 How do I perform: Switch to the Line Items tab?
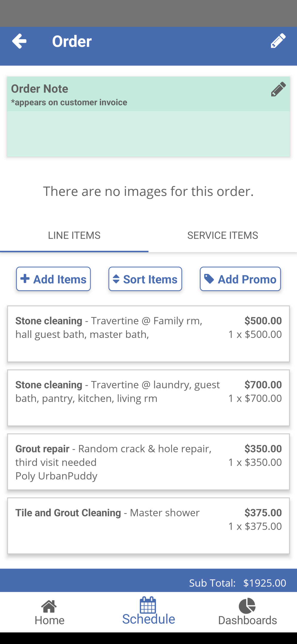[74, 236]
